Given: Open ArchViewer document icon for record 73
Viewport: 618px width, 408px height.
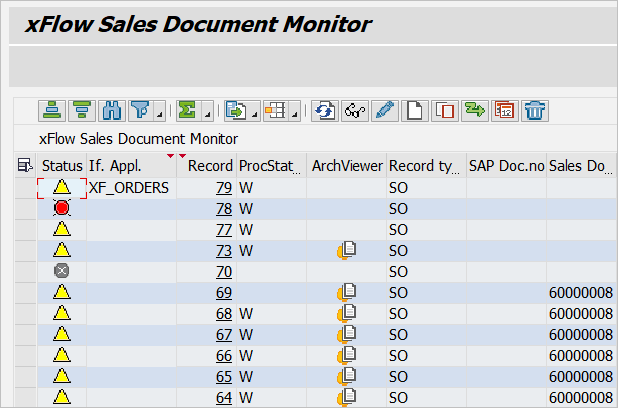Looking at the screenshot, I should click(x=347, y=250).
